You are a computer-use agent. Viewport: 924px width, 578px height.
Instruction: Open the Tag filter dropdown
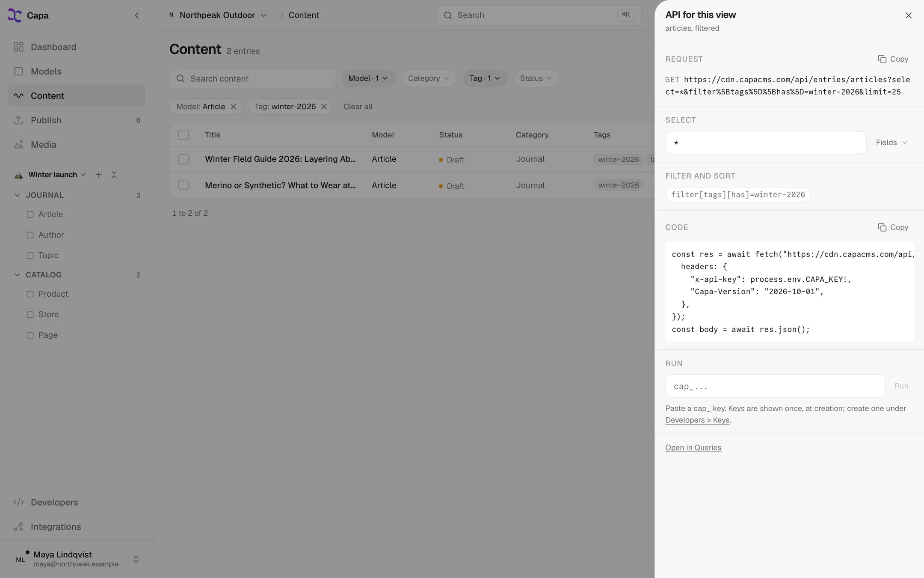(485, 78)
